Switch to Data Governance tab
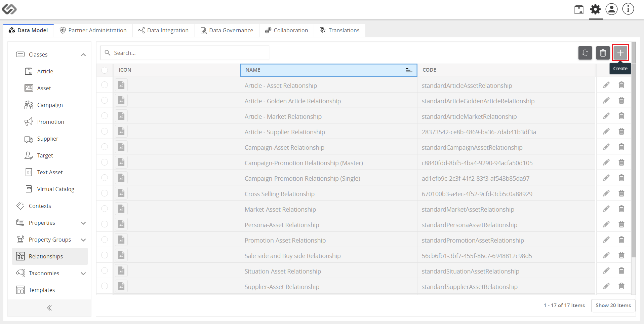Screen dimensions: 644x324 click(227, 30)
